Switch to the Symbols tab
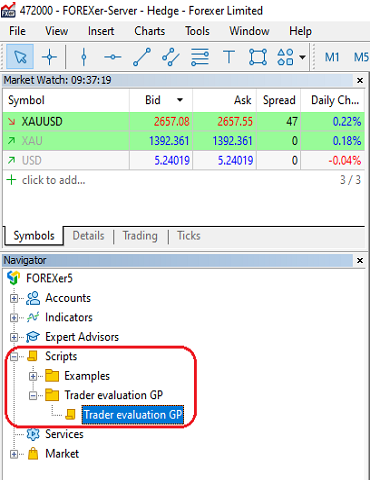 [34, 236]
